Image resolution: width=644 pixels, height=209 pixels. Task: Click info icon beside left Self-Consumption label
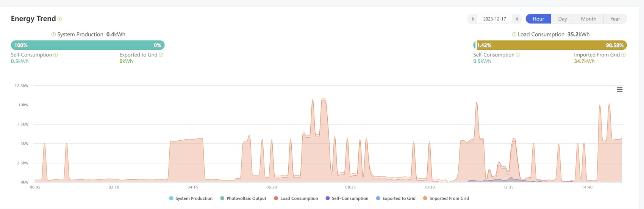click(56, 55)
